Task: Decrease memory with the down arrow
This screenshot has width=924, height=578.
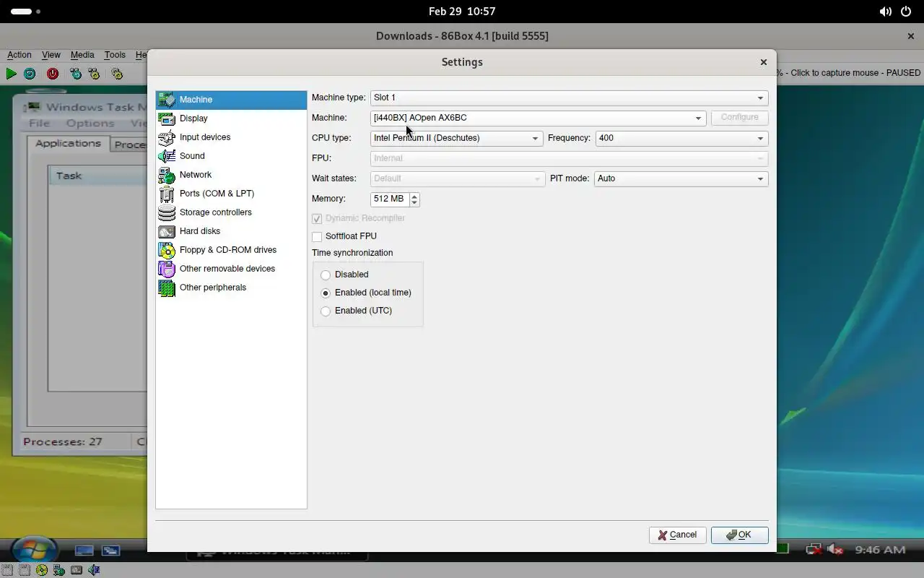Action: (414, 202)
